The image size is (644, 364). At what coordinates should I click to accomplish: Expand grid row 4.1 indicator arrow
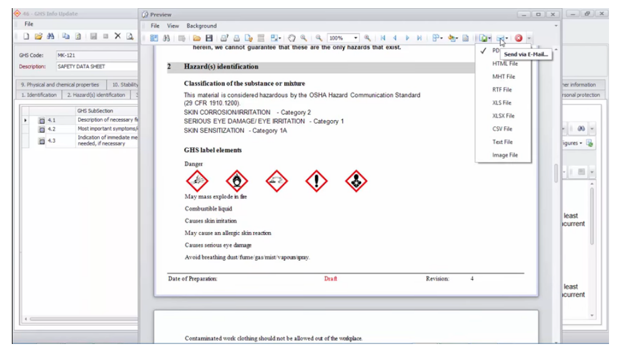[x=26, y=121]
